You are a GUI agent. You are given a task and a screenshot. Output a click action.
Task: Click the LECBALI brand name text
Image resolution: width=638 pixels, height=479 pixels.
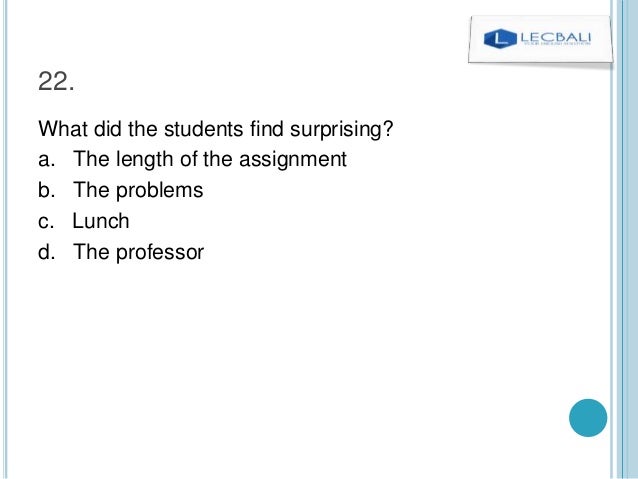pyautogui.click(x=555, y=37)
